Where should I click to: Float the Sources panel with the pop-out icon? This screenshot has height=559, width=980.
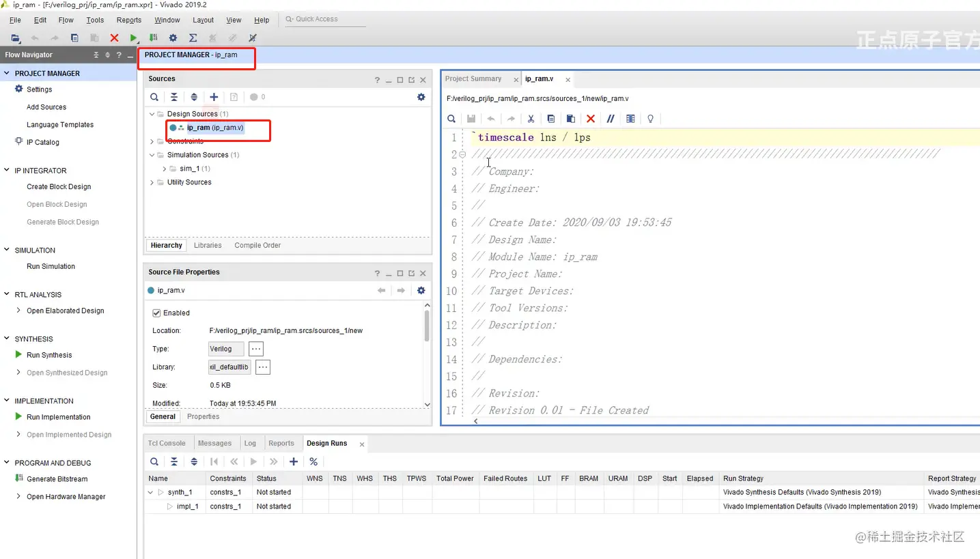pyautogui.click(x=412, y=80)
